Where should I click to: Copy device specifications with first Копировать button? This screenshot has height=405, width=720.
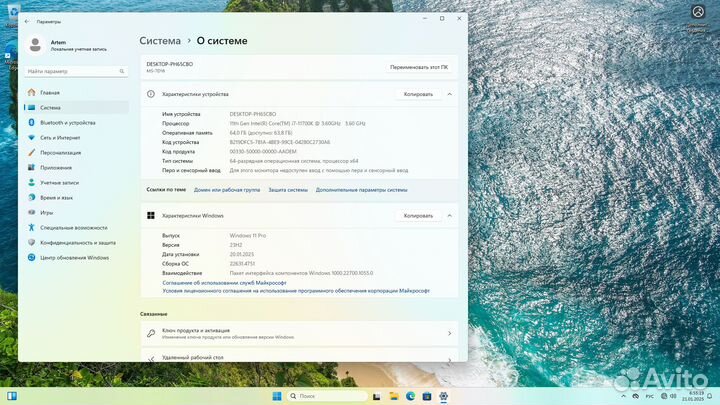[x=418, y=94]
